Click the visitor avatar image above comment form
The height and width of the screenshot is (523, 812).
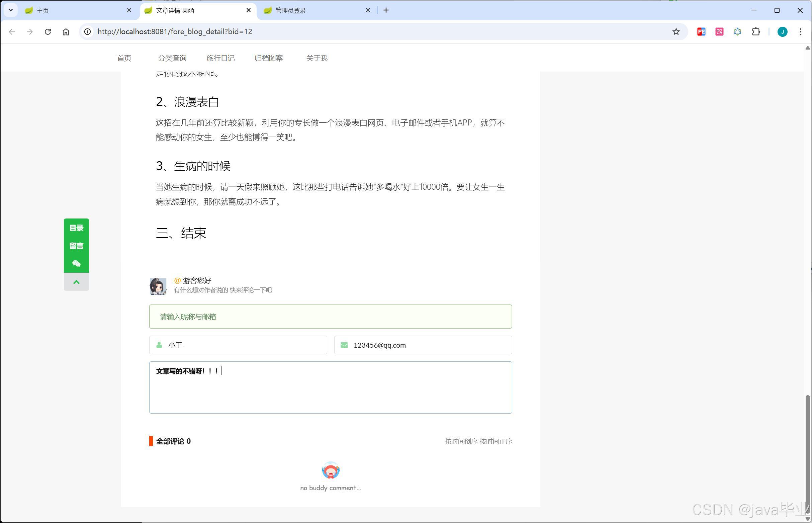pos(158,286)
